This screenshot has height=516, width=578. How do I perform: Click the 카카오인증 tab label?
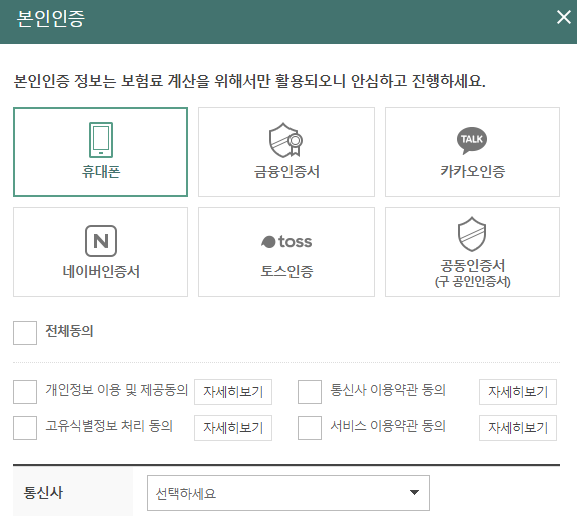472,171
